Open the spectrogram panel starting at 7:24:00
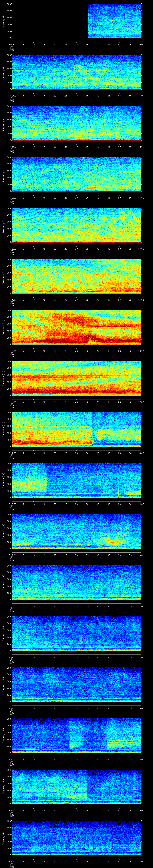The height and width of the screenshot is (868, 153). (x=77, y=787)
